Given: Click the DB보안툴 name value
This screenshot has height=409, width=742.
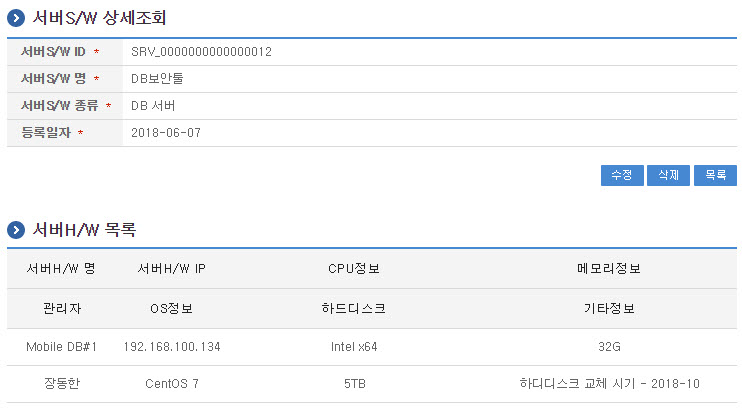Looking at the screenshot, I should pos(157,78).
